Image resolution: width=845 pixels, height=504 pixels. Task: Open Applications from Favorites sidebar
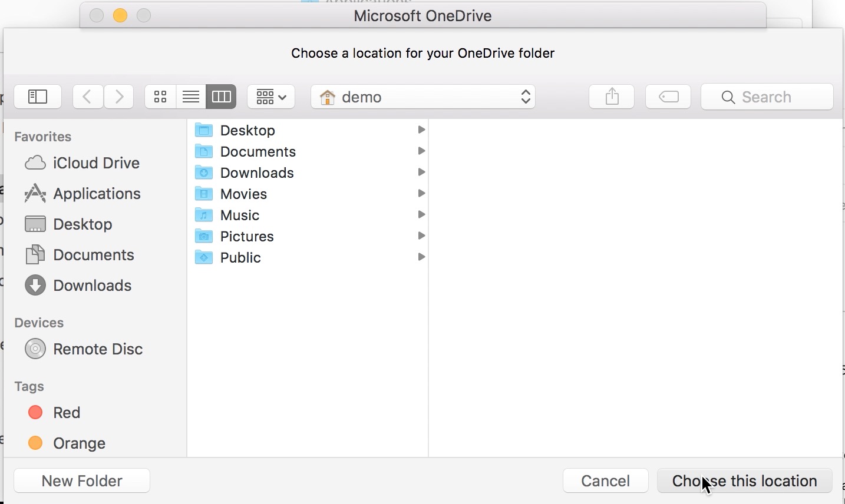pyautogui.click(x=97, y=194)
